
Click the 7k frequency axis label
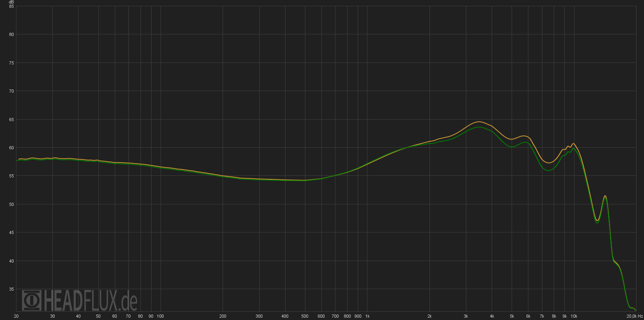[542, 316]
